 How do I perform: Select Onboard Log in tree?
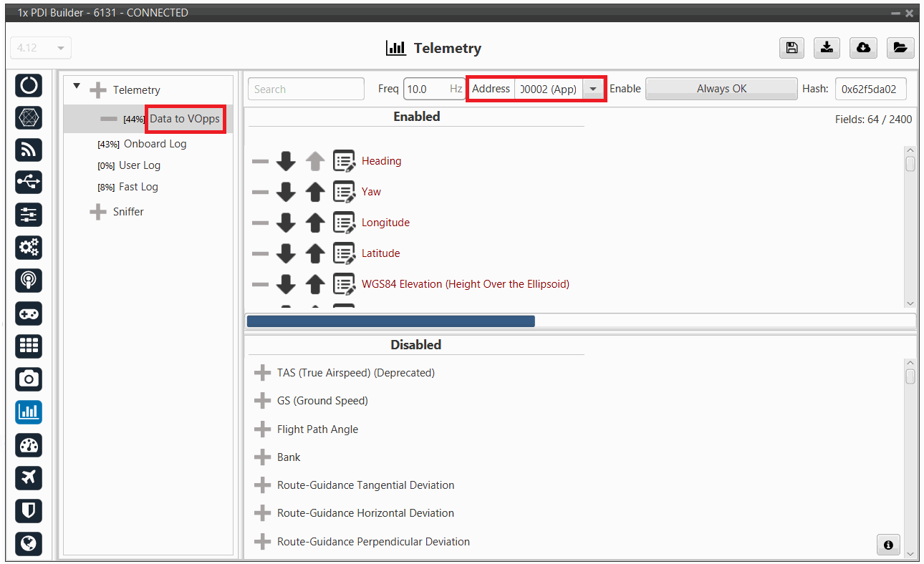155,144
